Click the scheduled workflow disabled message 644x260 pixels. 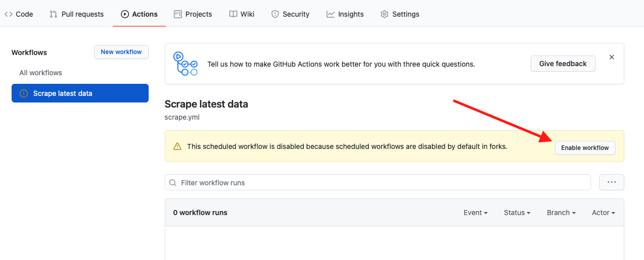coord(347,146)
